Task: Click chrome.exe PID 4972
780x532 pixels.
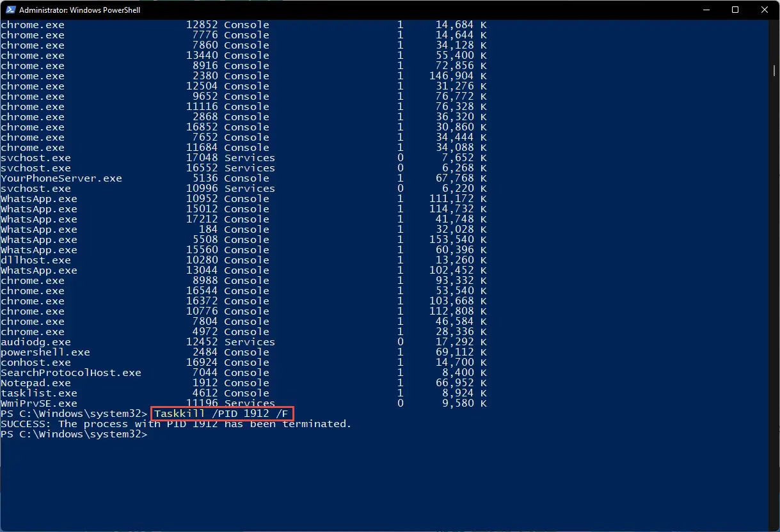Action: point(205,332)
